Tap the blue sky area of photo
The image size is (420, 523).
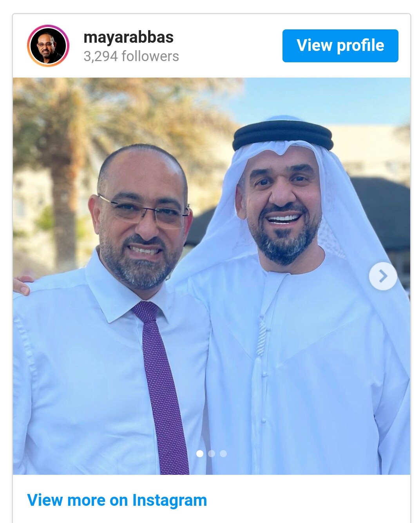(325, 98)
